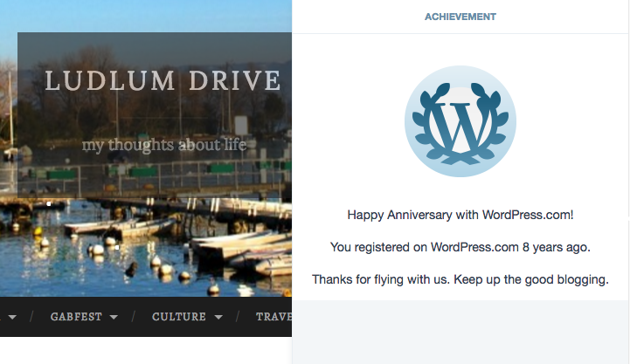The image size is (630, 364).
Task: Open the Gabfest menu item
Action: (x=78, y=317)
